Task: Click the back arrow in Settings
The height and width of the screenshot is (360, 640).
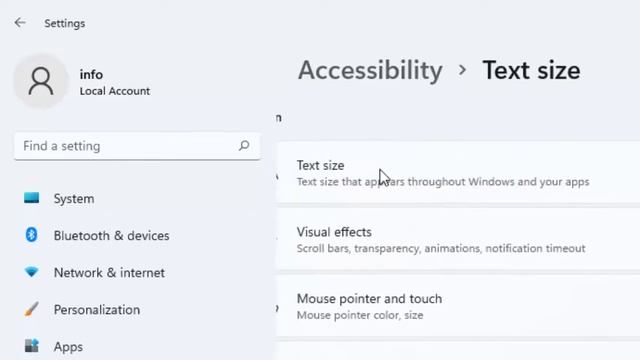Action: click(20, 23)
